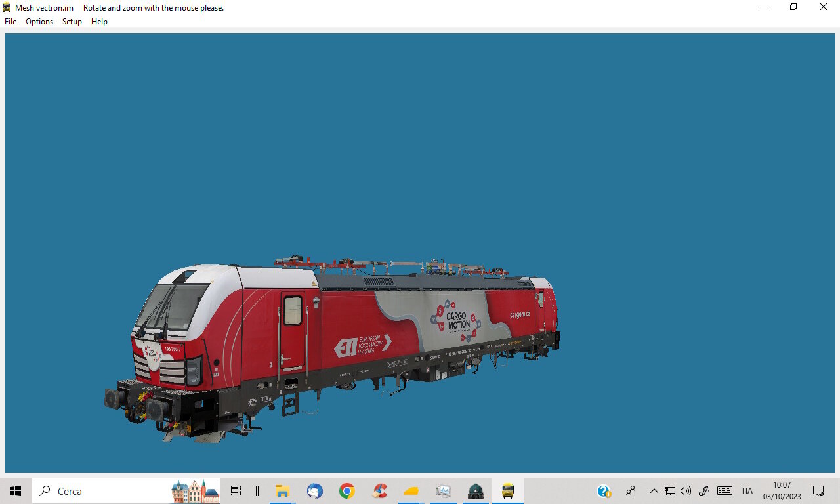The height and width of the screenshot is (504, 840).
Task: Click the search highlights buildings illustration
Action: click(195, 491)
